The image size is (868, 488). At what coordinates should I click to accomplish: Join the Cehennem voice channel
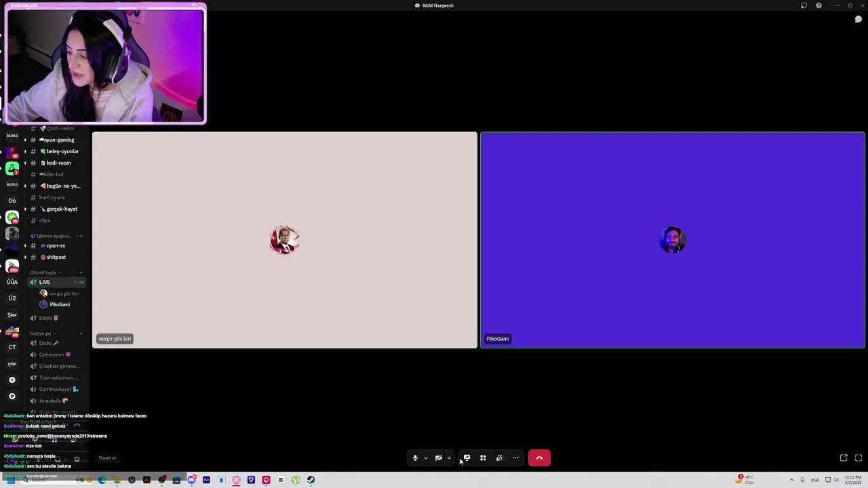click(x=57, y=355)
